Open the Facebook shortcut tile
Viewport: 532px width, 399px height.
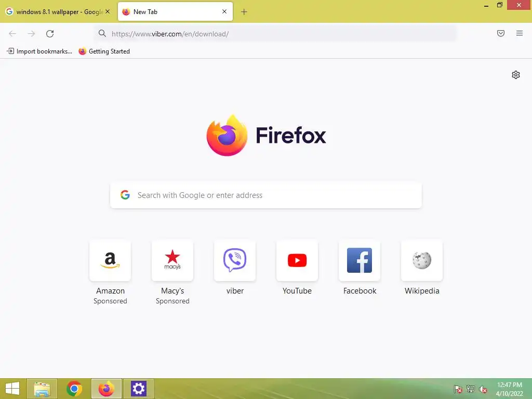[360, 261]
